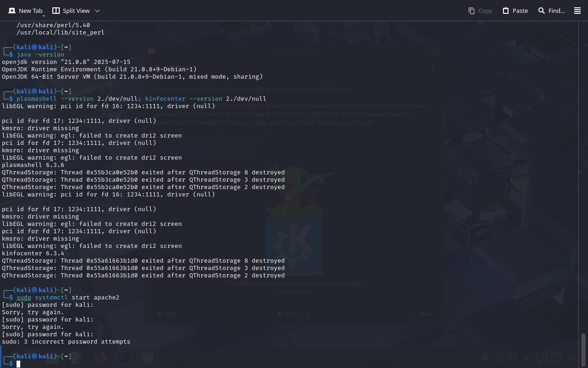The image size is (588, 368).
Task: Click the 'java -version' command
Action: pyautogui.click(x=40, y=55)
